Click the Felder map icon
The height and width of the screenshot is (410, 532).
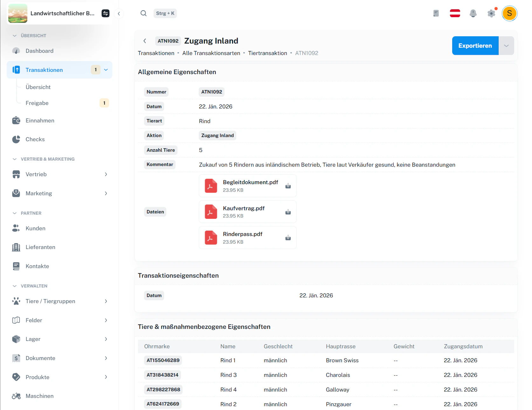coord(16,320)
